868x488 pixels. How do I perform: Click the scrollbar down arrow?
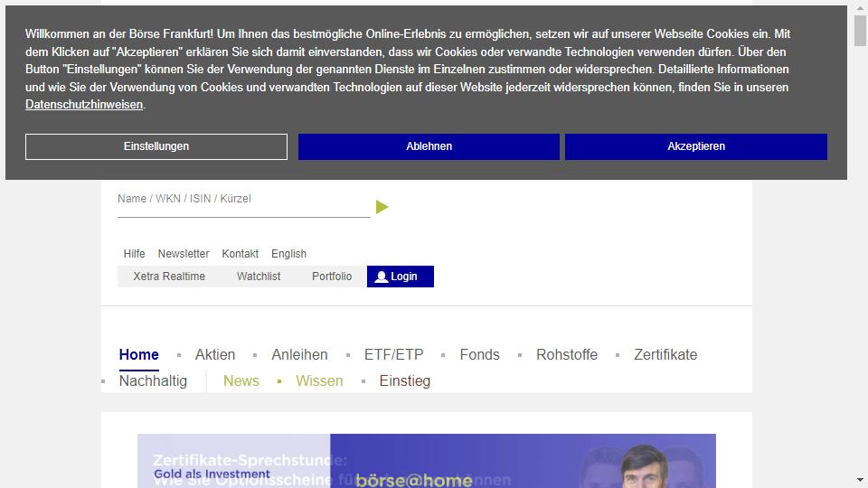(x=860, y=480)
